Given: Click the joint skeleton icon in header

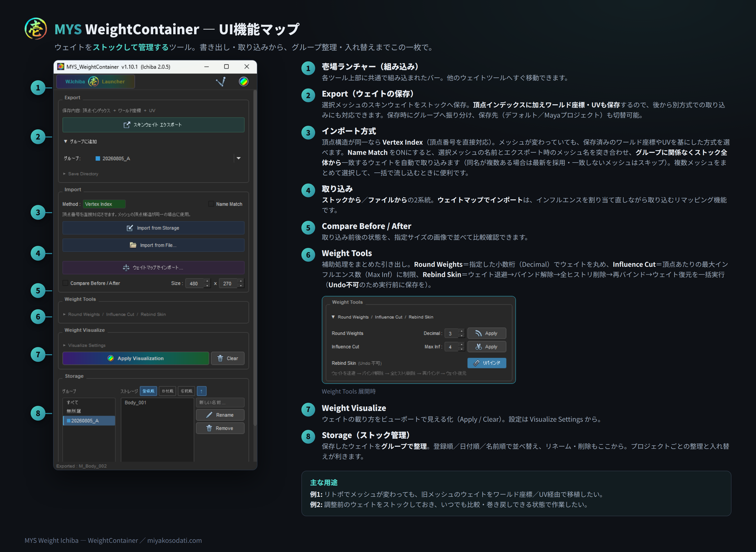Looking at the screenshot, I should (221, 82).
